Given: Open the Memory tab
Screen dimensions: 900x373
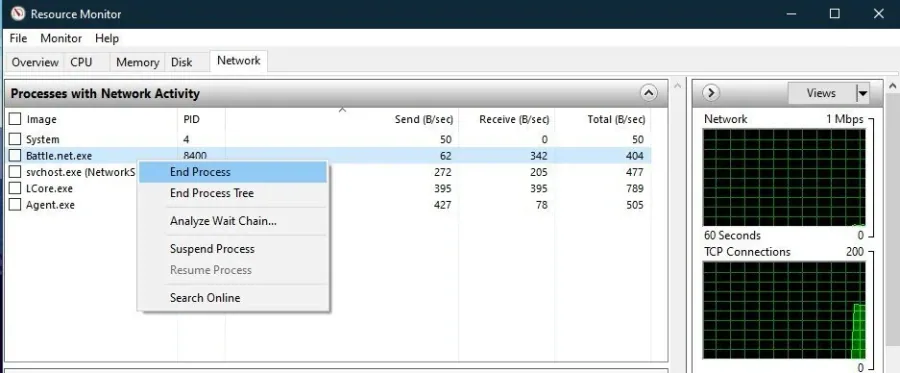Looking at the screenshot, I should [x=137, y=62].
